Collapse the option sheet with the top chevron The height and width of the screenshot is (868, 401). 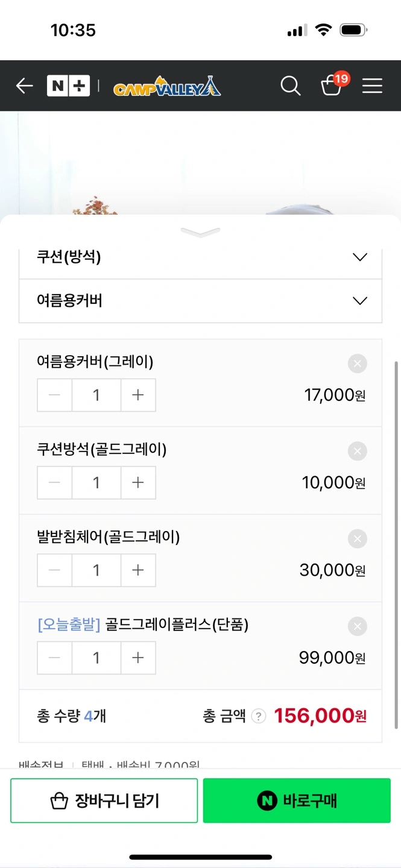point(200,232)
